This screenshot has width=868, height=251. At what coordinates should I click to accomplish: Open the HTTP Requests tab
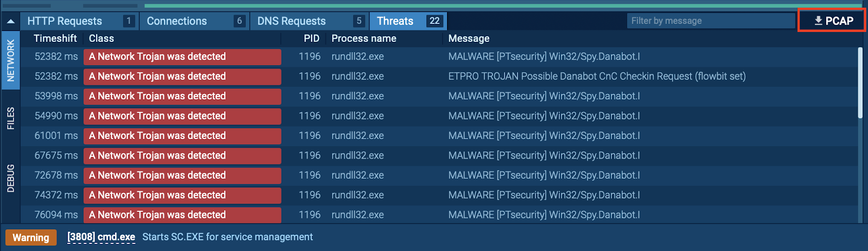79,21
